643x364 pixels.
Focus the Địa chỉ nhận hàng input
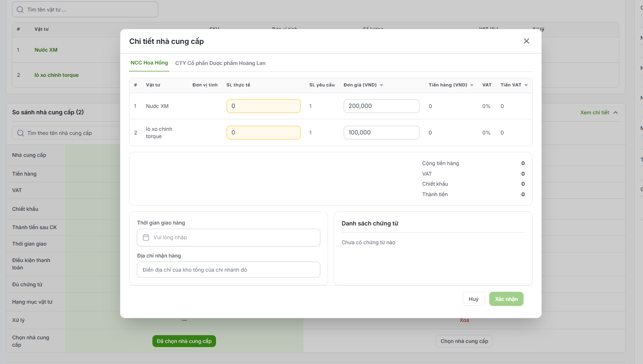click(228, 270)
